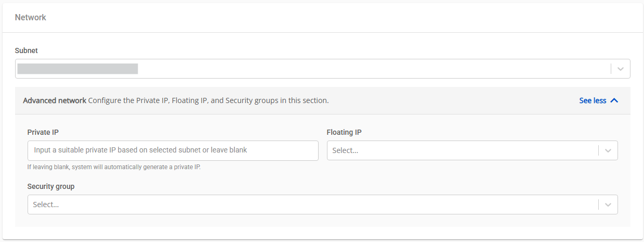Click the Subnet field label
644x242 pixels.
(x=27, y=50)
